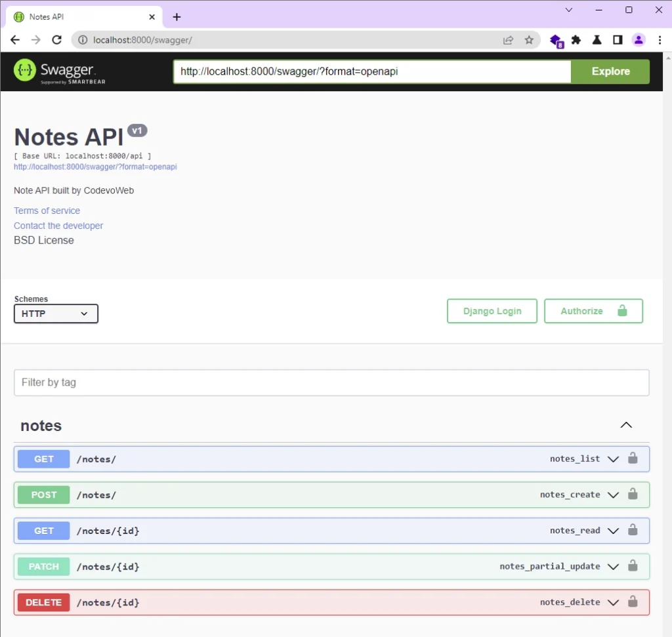This screenshot has width=672, height=637.
Task: Collapse the notes section with the chevron
Action: [x=626, y=425]
